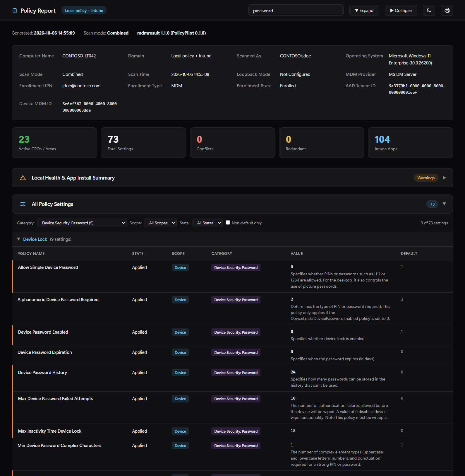465x476 pixels.
Task: Open the State filter dropdown
Action: click(x=207, y=223)
